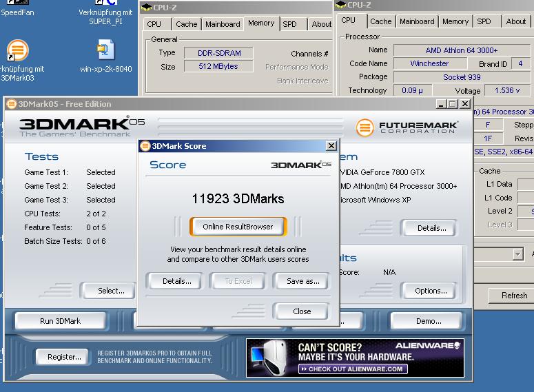This screenshot has width=534, height=392.
Task: Click Close button in Score dialog
Action: coord(302,311)
